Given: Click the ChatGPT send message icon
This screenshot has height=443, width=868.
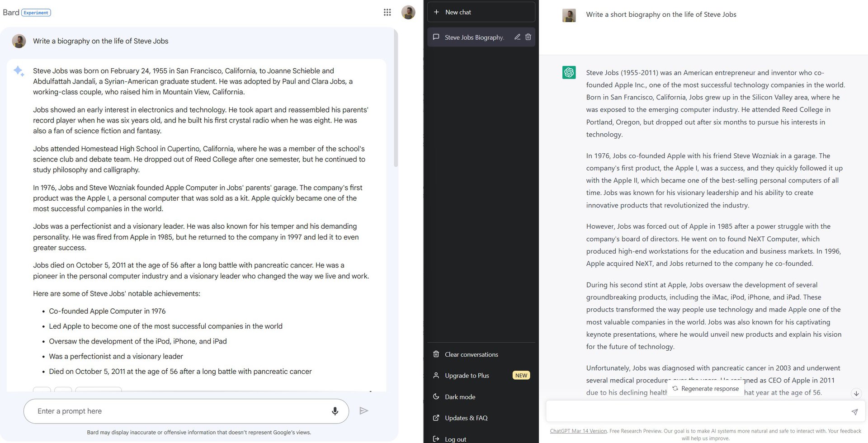Looking at the screenshot, I should pos(854,411).
